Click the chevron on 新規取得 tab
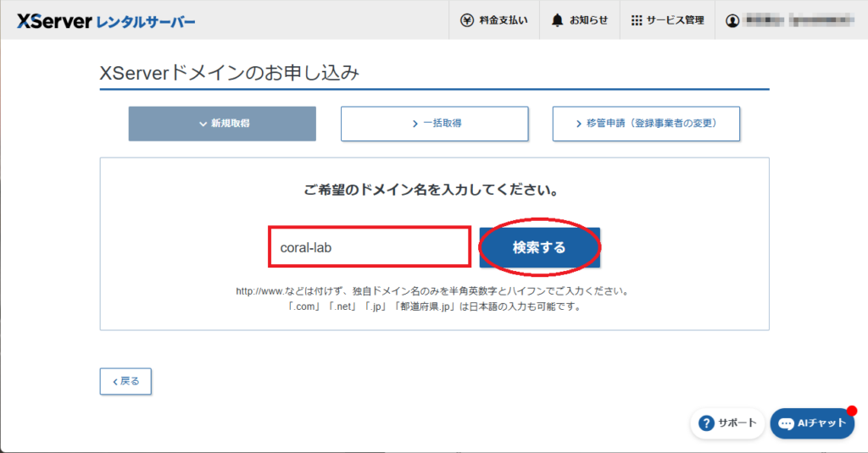Viewport: 868px width, 453px height. tap(203, 124)
